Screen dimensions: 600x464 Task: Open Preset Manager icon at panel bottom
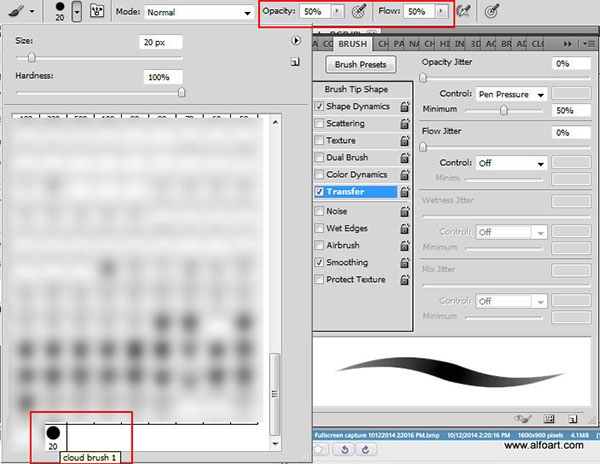(549, 419)
